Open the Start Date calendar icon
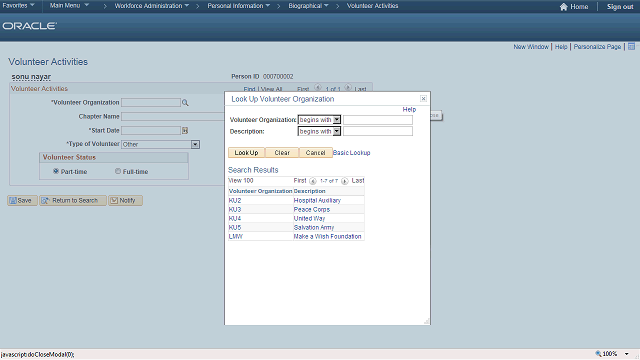 (185, 131)
